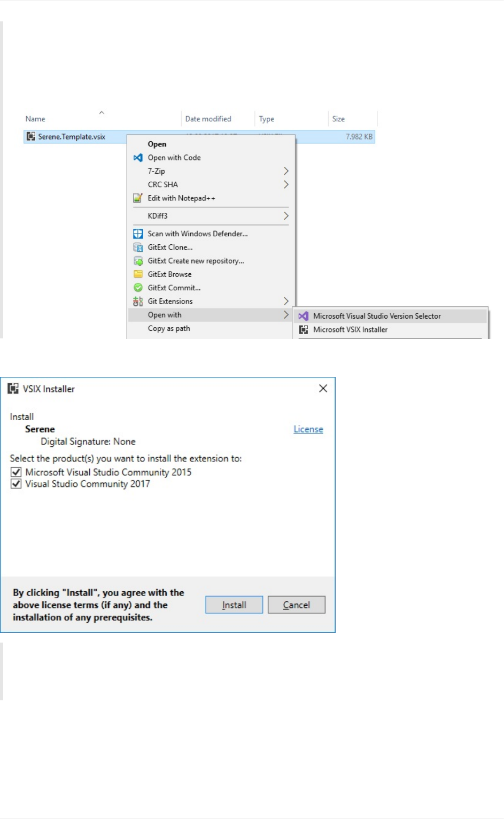Screen dimensions: 504x819
Task: Click the GitExt Clone icon
Action: pyautogui.click(x=138, y=248)
